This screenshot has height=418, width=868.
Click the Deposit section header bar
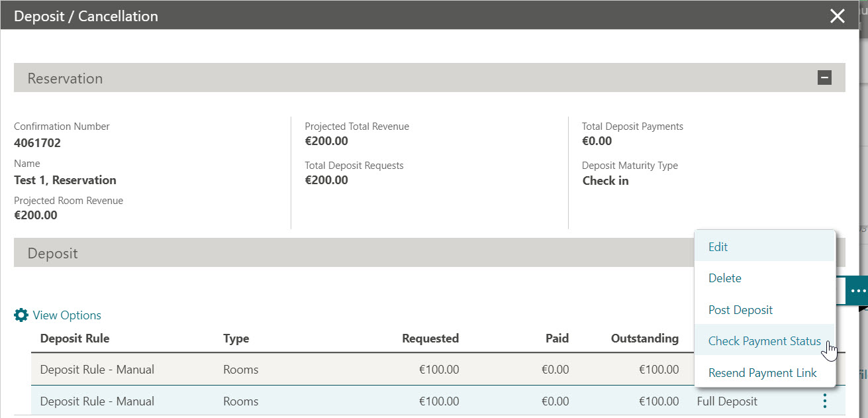click(331, 252)
